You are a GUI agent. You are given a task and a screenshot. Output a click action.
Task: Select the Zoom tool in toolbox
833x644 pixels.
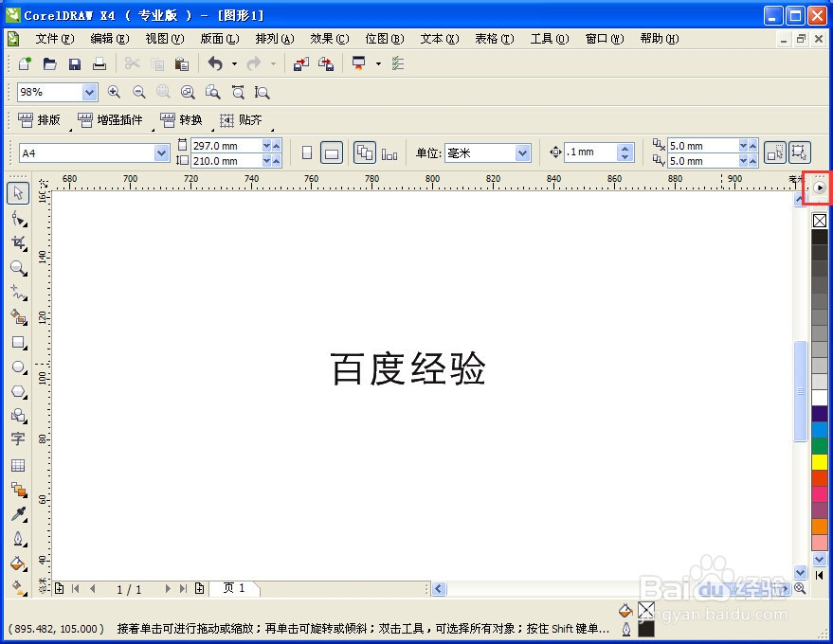click(x=19, y=268)
